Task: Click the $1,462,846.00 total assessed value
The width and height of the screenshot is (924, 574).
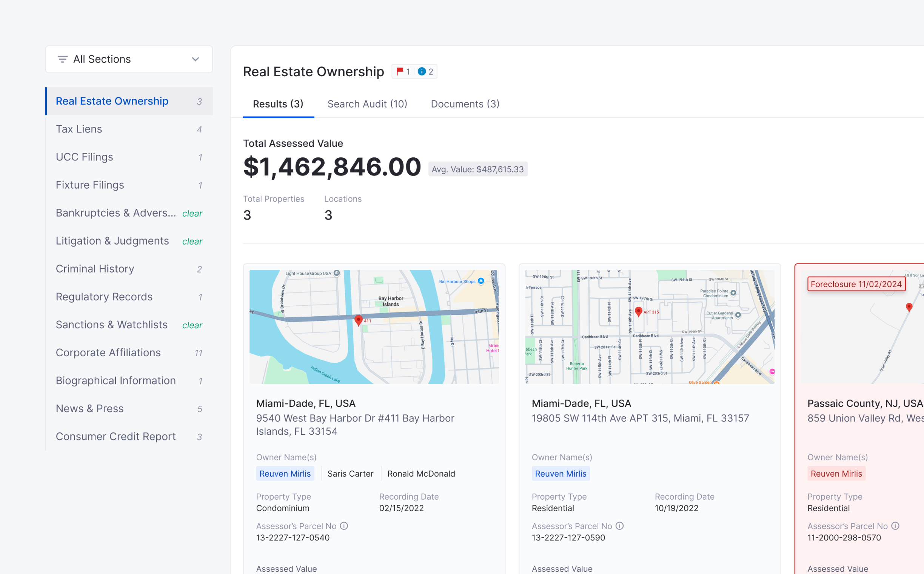Action: [x=332, y=167]
